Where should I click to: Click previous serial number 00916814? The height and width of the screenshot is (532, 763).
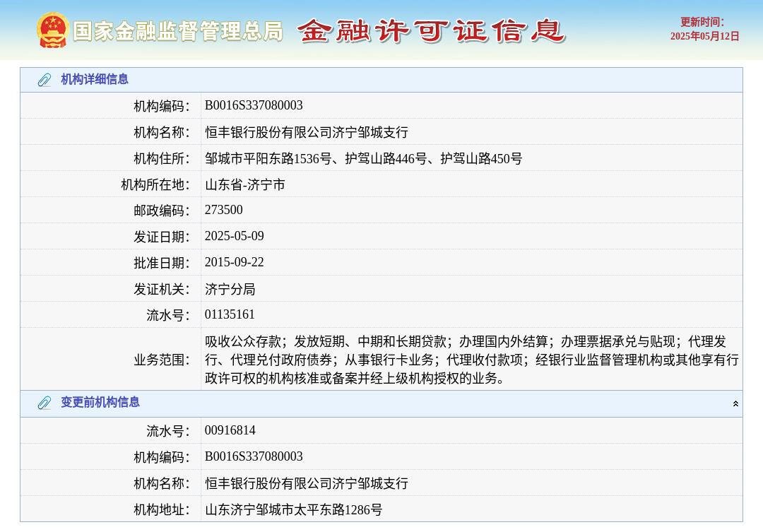coord(230,430)
